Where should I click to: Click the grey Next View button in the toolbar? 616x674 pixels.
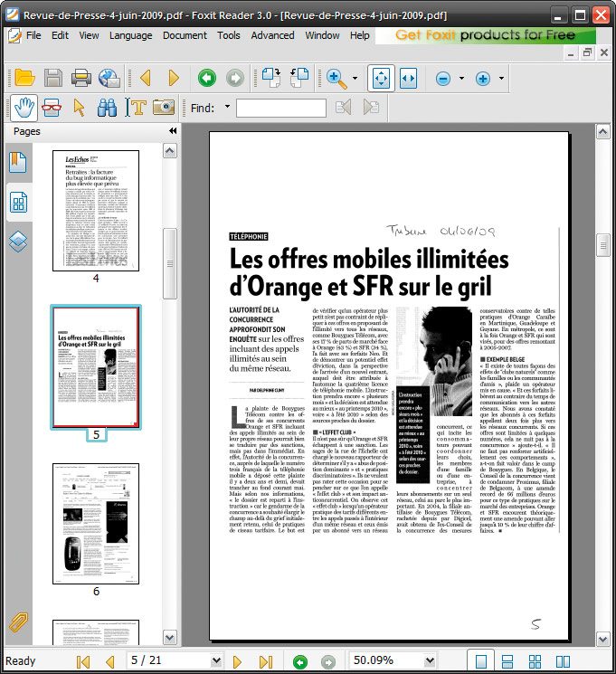[234, 78]
